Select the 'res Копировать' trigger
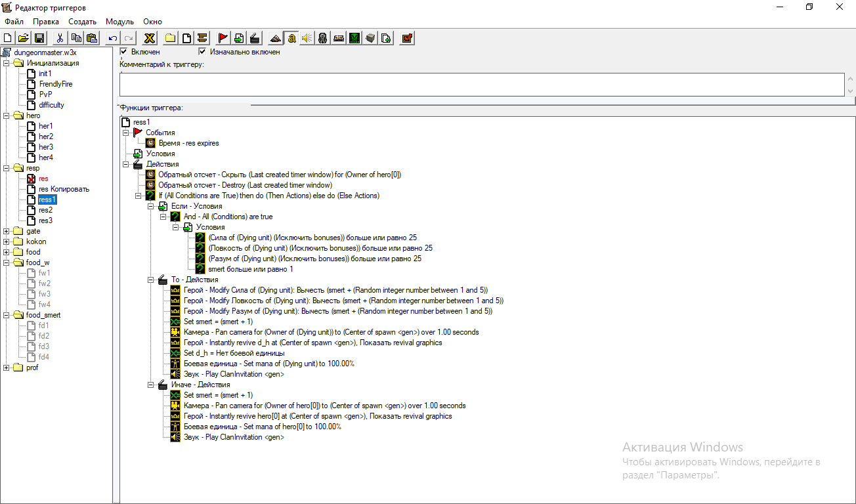The height and width of the screenshot is (504, 856). tap(64, 189)
